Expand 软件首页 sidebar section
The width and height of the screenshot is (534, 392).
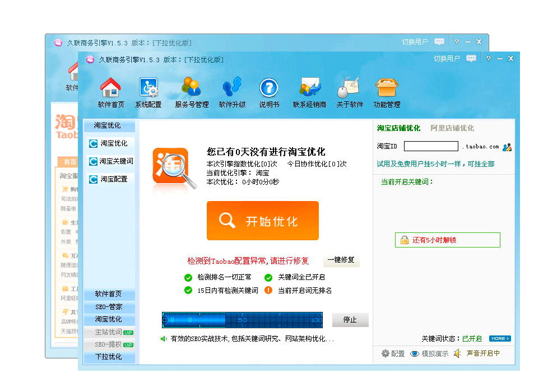pyautogui.click(x=109, y=293)
